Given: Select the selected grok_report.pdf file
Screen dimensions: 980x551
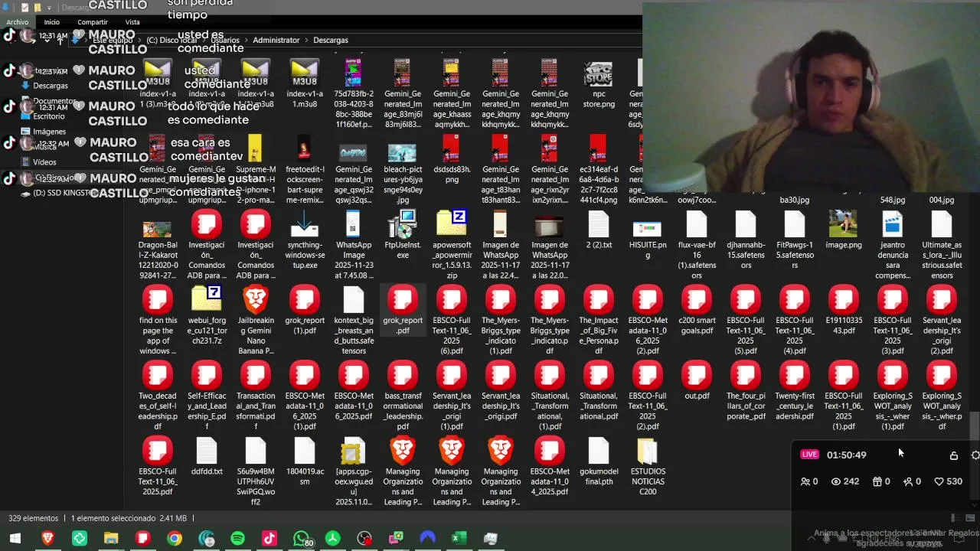Looking at the screenshot, I should (x=402, y=311).
